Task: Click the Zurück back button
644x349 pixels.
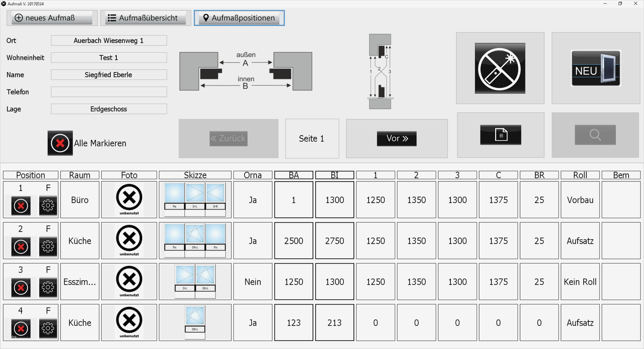Action: click(x=228, y=138)
